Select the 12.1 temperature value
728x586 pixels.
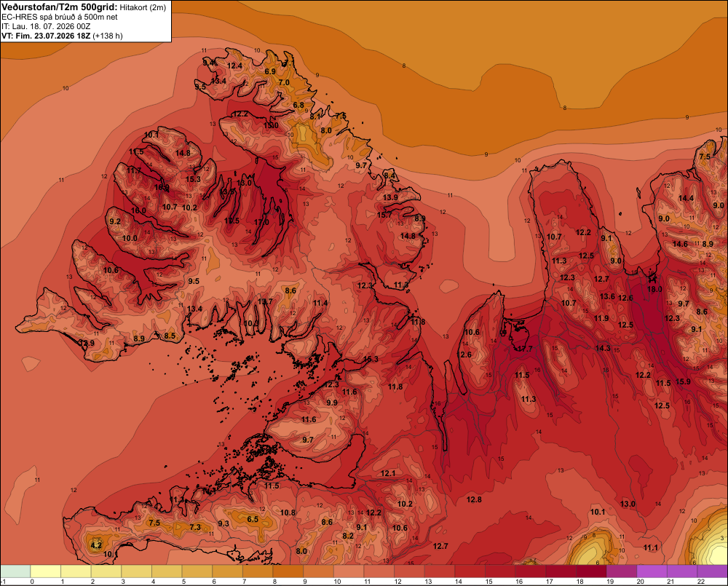[388, 473]
